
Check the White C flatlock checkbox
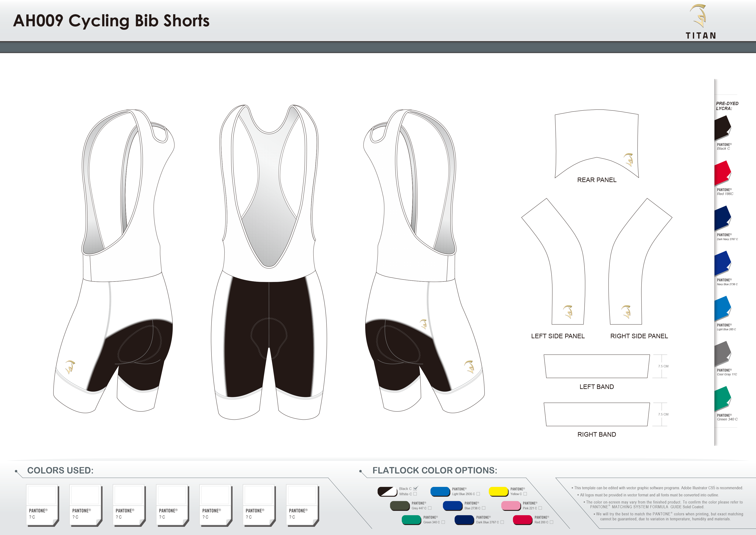(x=415, y=494)
